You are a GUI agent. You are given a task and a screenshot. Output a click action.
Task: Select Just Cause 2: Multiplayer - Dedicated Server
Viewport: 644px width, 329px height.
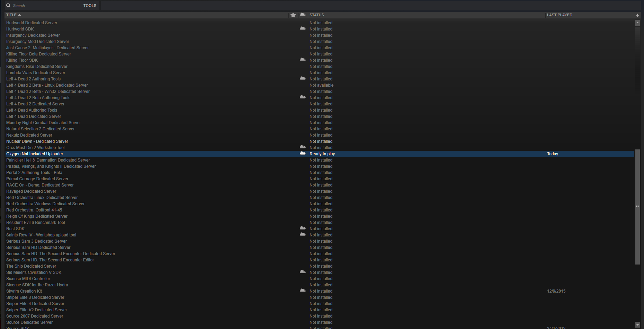pyautogui.click(x=47, y=48)
